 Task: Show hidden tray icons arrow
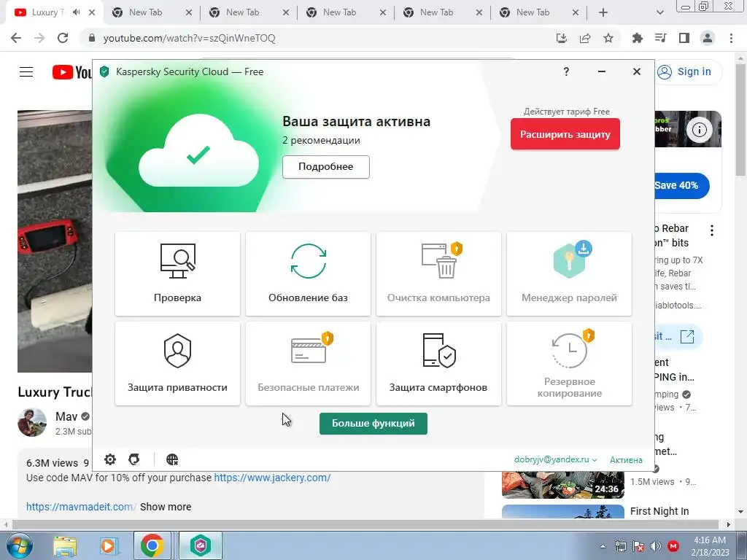(x=603, y=546)
